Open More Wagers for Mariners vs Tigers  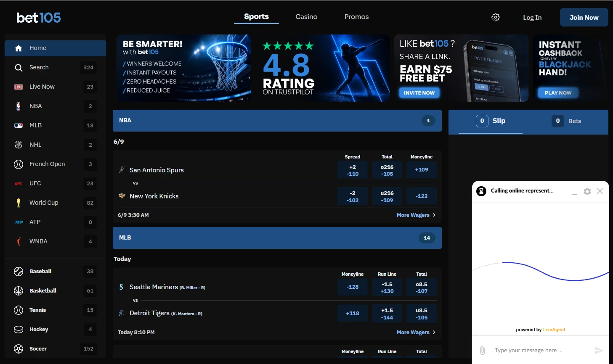[x=416, y=332]
